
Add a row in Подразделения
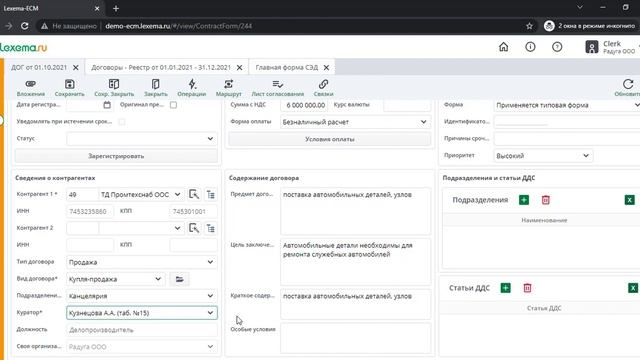pyautogui.click(x=524, y=200)
